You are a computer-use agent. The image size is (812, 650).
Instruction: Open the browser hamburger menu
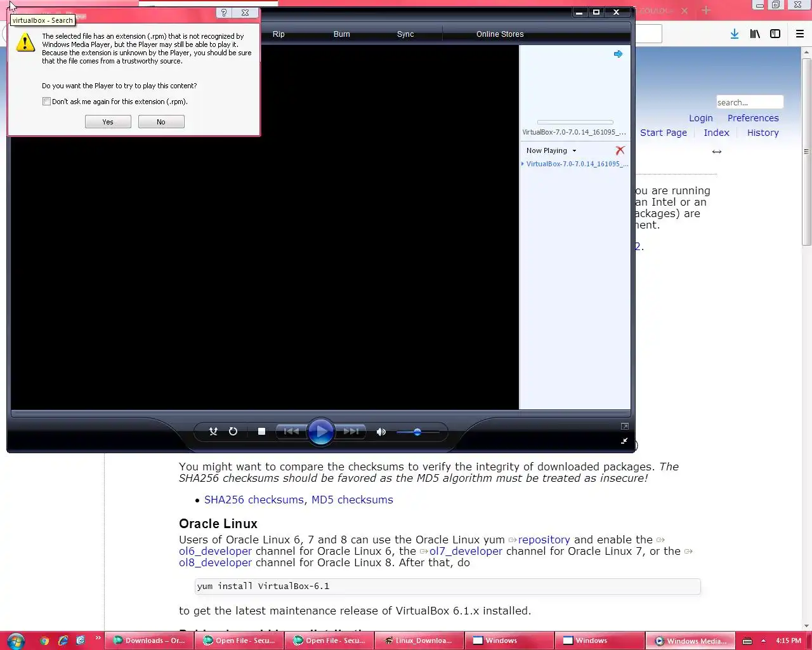(x=800, y=34)
